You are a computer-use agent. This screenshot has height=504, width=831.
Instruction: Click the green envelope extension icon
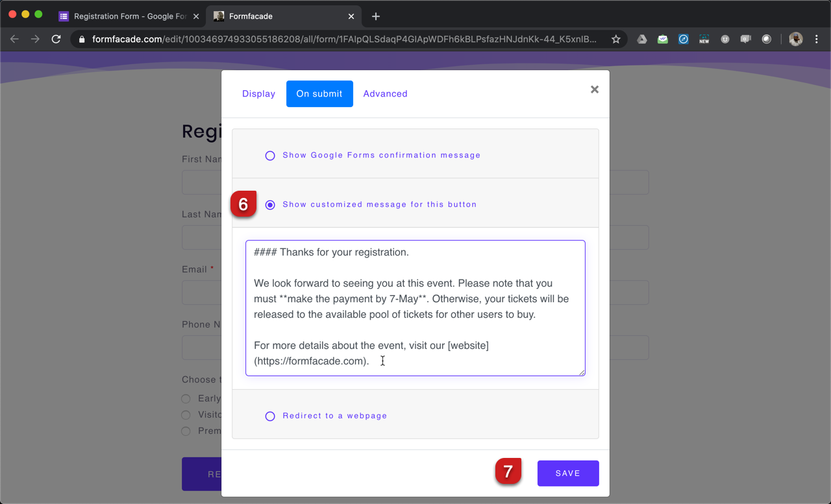(x=662, y=40)
